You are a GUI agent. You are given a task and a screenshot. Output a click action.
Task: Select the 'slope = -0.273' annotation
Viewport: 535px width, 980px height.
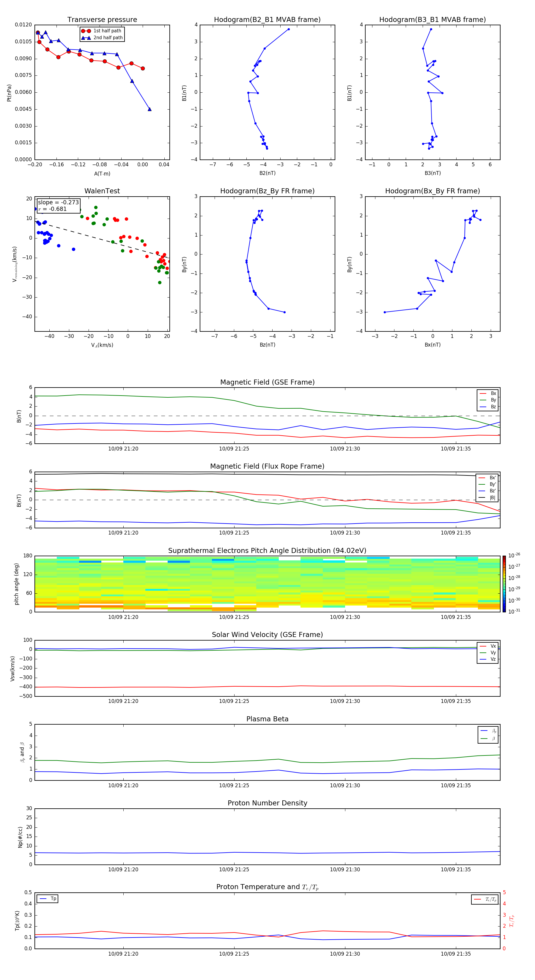click(x=58, y=203)
